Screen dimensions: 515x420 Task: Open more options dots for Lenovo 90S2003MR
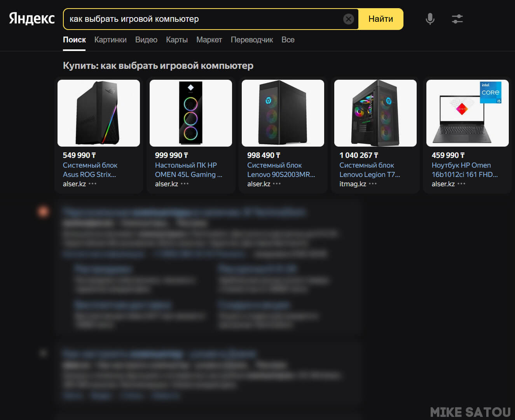[x=277, y=184]
